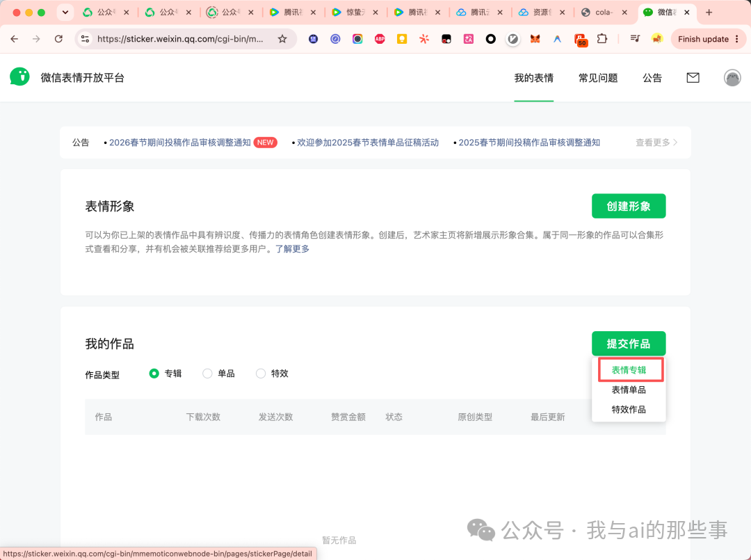Open the MetaMask fox extension icon
The height and width of the screenshot is (560, 751).
(535, 39)
